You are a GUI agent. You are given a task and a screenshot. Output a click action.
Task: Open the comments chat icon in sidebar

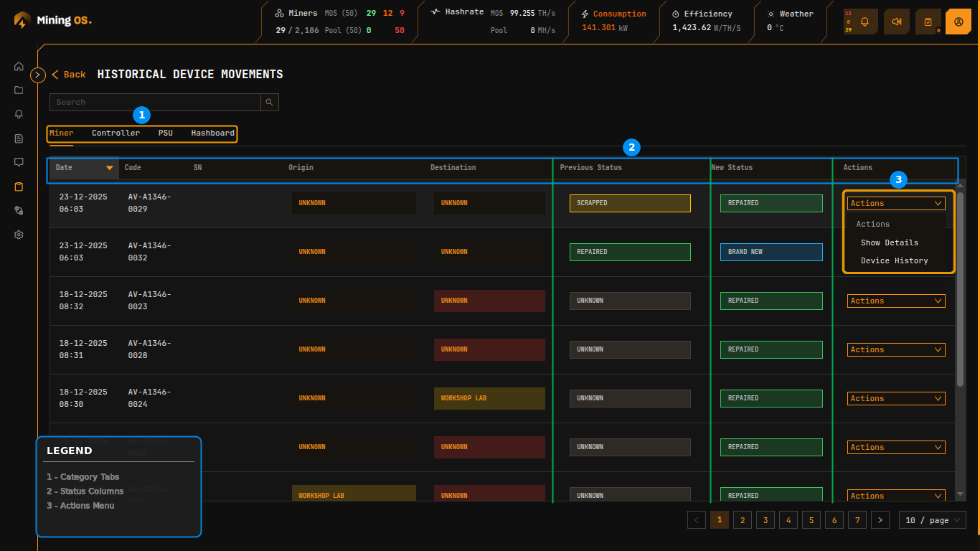(x=19, y=162)
